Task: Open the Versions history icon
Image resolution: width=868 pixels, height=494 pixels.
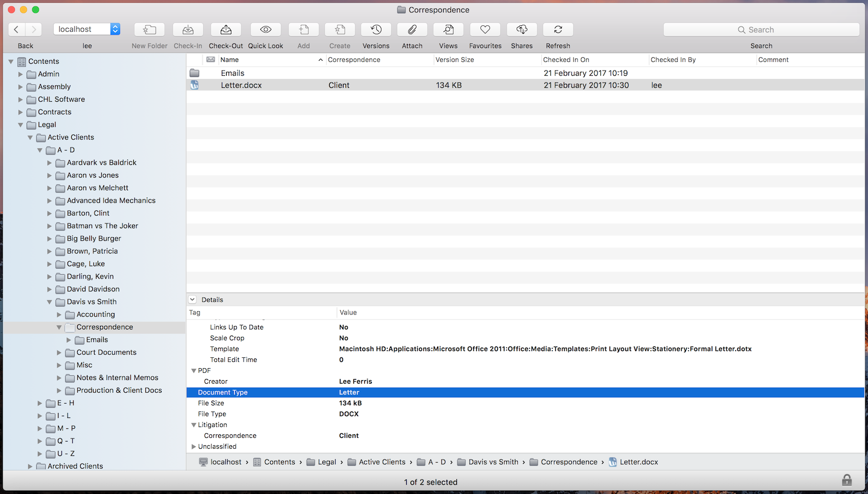Action: (376, 30)
